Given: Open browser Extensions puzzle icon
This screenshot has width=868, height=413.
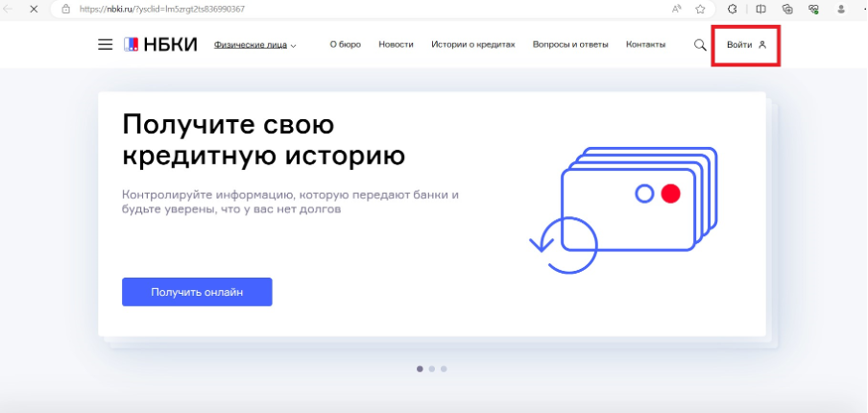Looking at the screenshot, I should [x=733, y=9].
